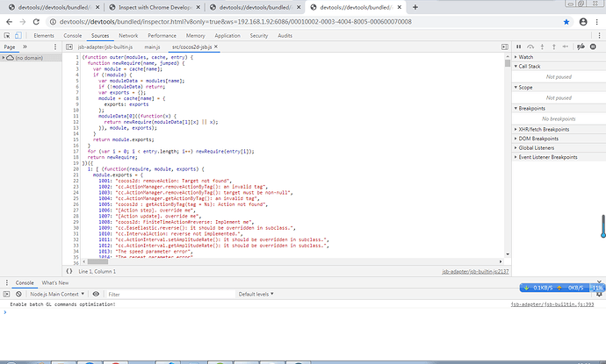The width and height of the screenshot is (606, 364).
Task: Toggle pause on exceptions icon
Action: tap(593, 46)
